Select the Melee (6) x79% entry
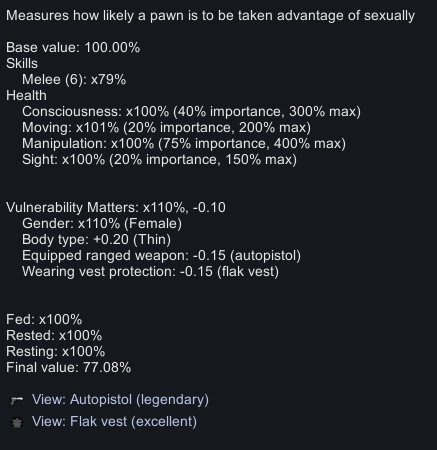 pyautogui.click(x=74, y=80)
